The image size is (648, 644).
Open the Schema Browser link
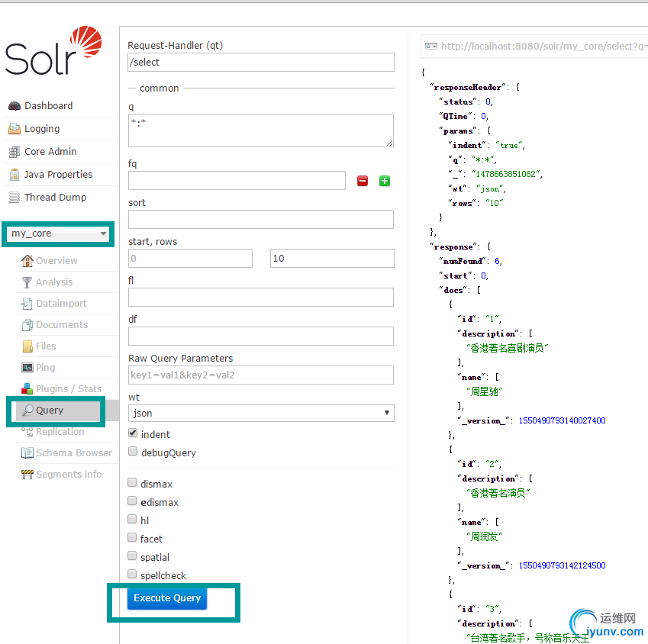pos(74,453)
